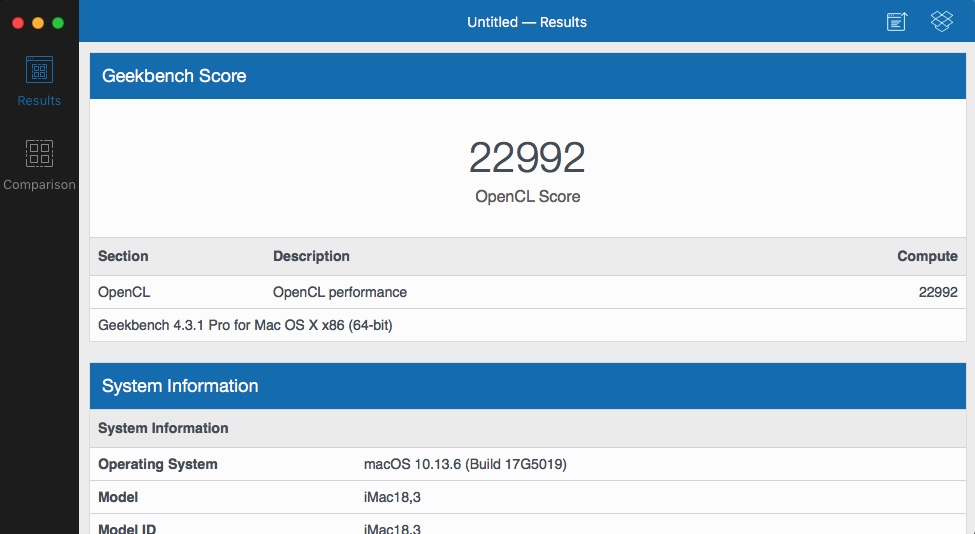Viewport: 975px width, 534px height.
Task: Click the Operating System row label
Action: click(x=158, y=464)
